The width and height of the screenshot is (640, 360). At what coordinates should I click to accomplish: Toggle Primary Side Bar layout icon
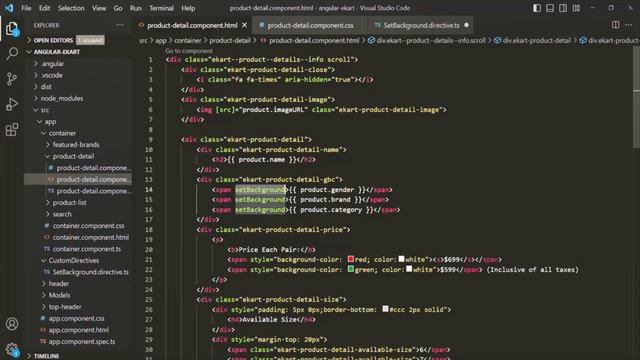pos(537,8)
